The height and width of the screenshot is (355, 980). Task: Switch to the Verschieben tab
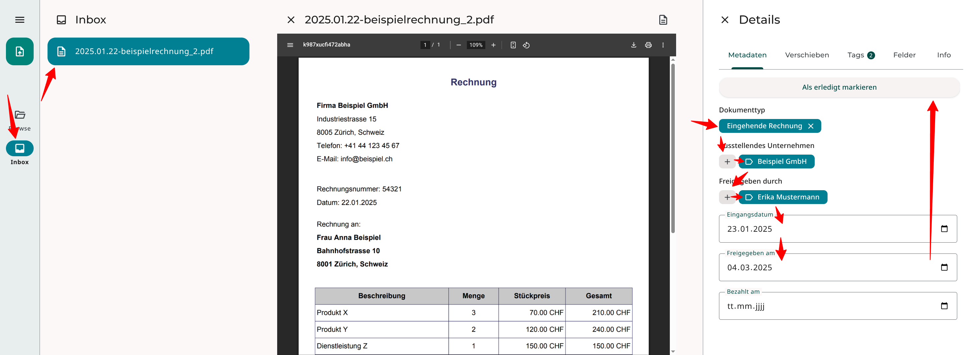806,55
